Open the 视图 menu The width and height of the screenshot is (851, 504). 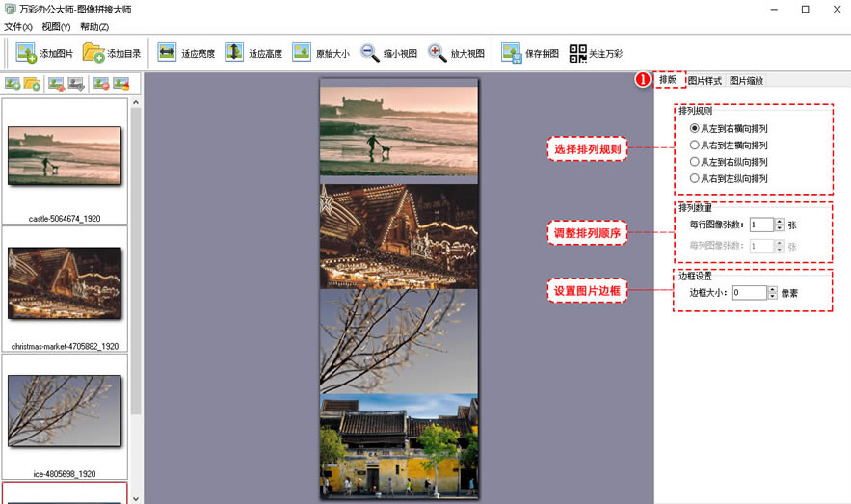[x=56, y=27]
